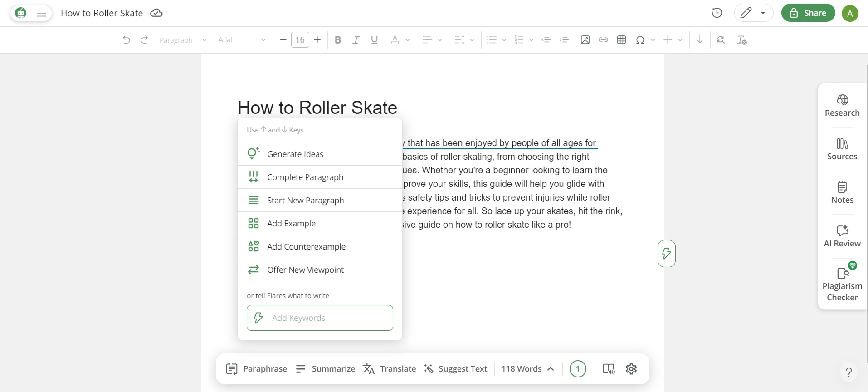The height and width of the screenshot is (392, 868).
Task: Open the AI Review panel
Action: point(842,236)
